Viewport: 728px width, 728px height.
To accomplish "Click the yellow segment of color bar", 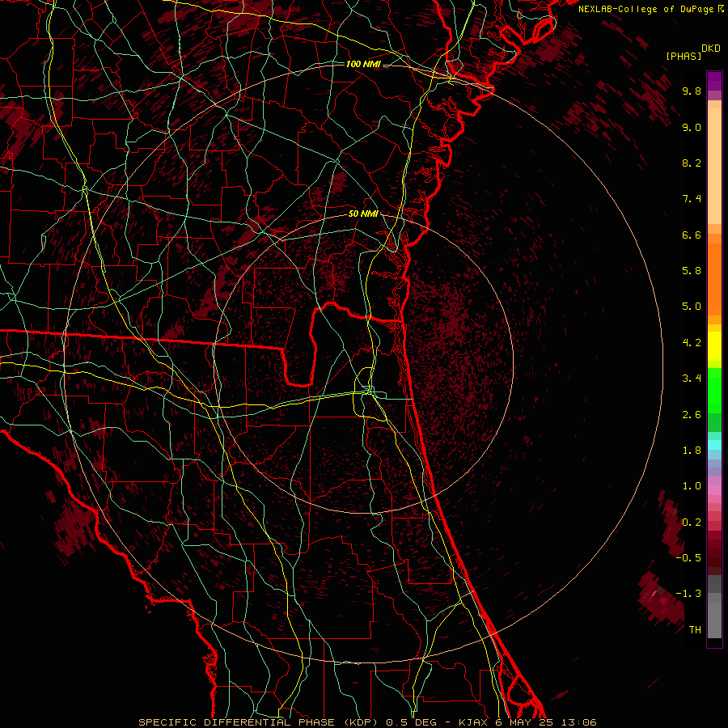I will 714,346.
